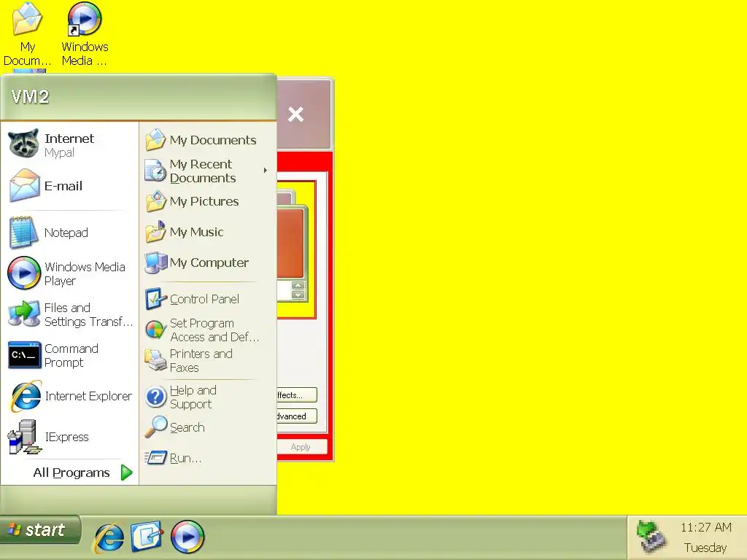Launch Internet Explorer from Quick Launch

109,537
